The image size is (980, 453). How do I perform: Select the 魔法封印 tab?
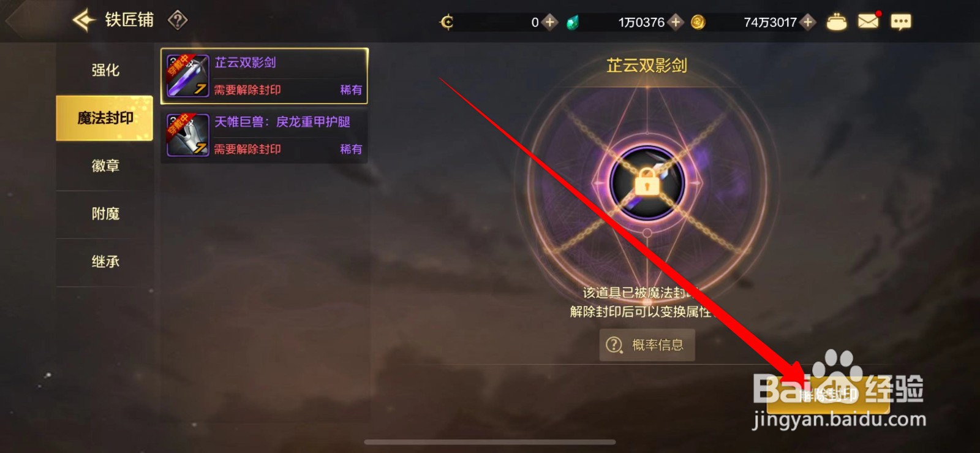pos(105,118)
